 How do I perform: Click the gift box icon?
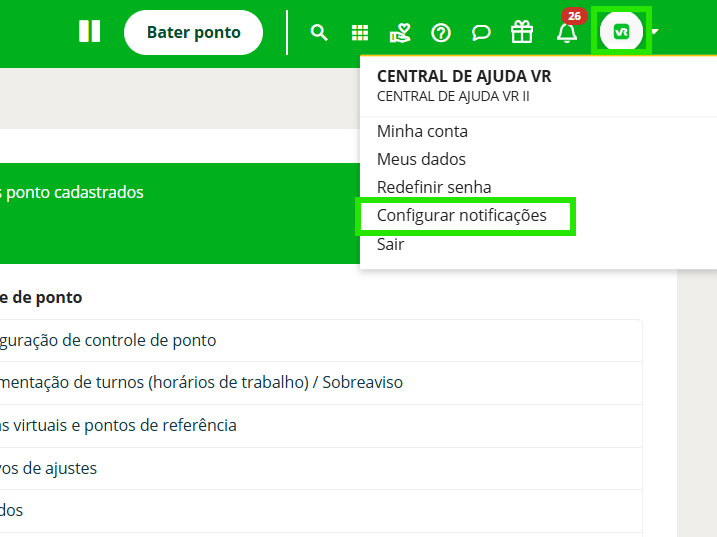pos(522,33)
